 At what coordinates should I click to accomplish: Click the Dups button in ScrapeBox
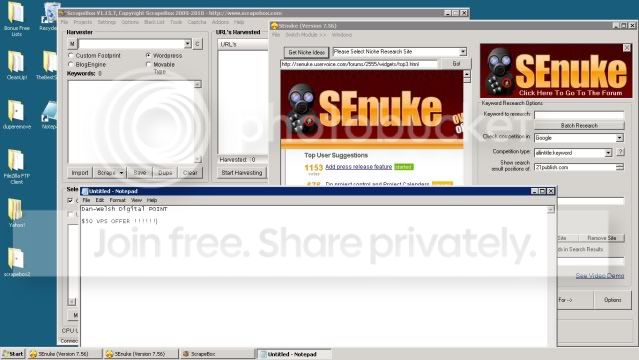[x=165, y=173]
